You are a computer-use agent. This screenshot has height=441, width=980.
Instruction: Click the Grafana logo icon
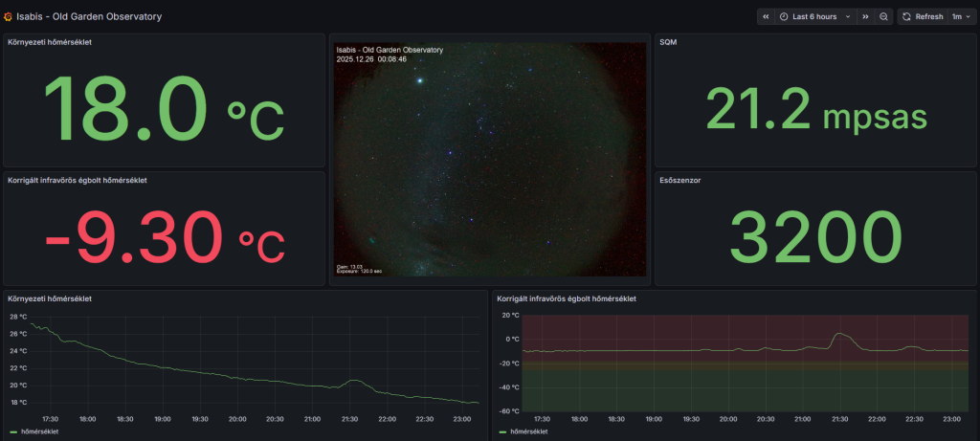click(x=9, y=17)
